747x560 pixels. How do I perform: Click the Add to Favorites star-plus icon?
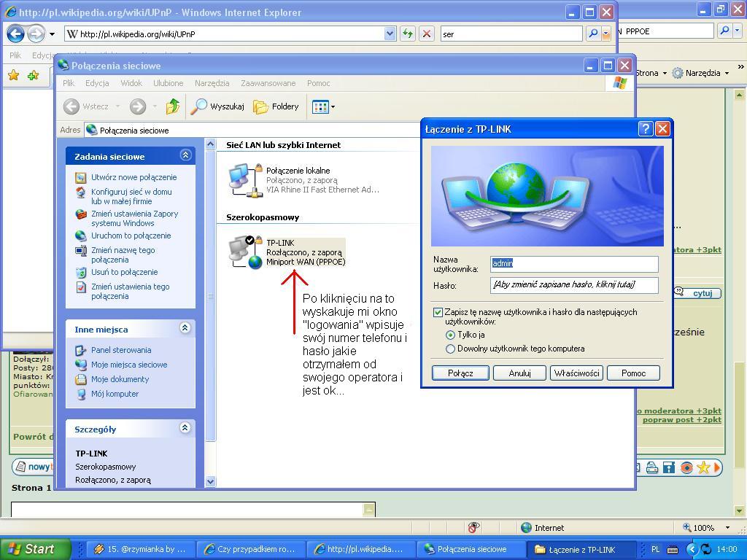pos(33,75)
